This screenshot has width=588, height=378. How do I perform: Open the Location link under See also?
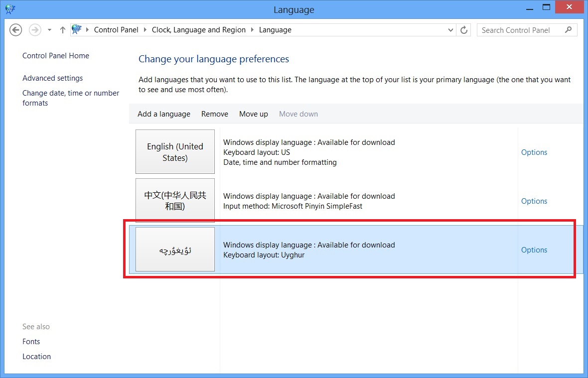point(36,357)
